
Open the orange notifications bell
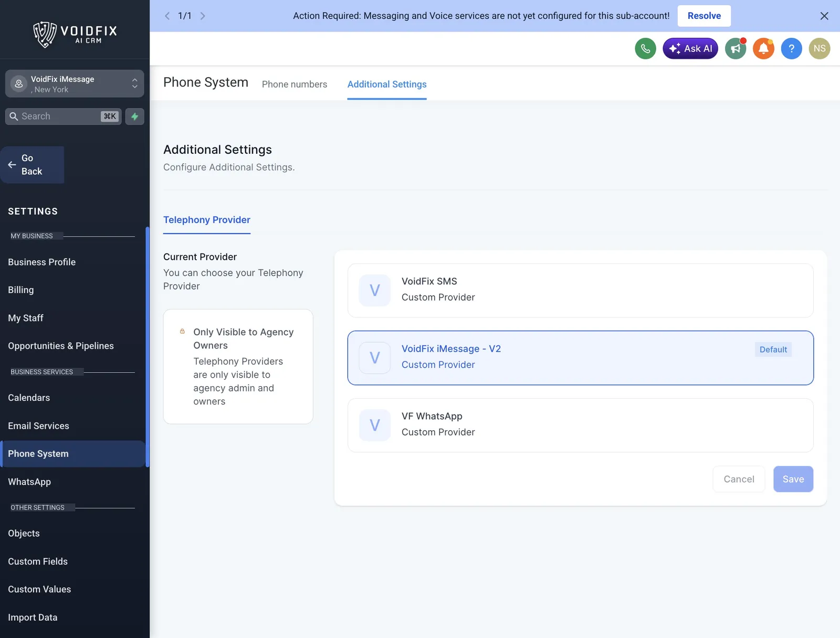pos(763,49)
